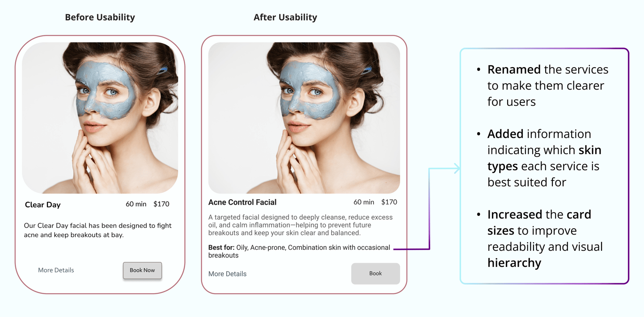Image resolution: width=644 pixels, height=317 pixels.
Task: Click the Acne Control Facial description paragraph
Action: 301,225
